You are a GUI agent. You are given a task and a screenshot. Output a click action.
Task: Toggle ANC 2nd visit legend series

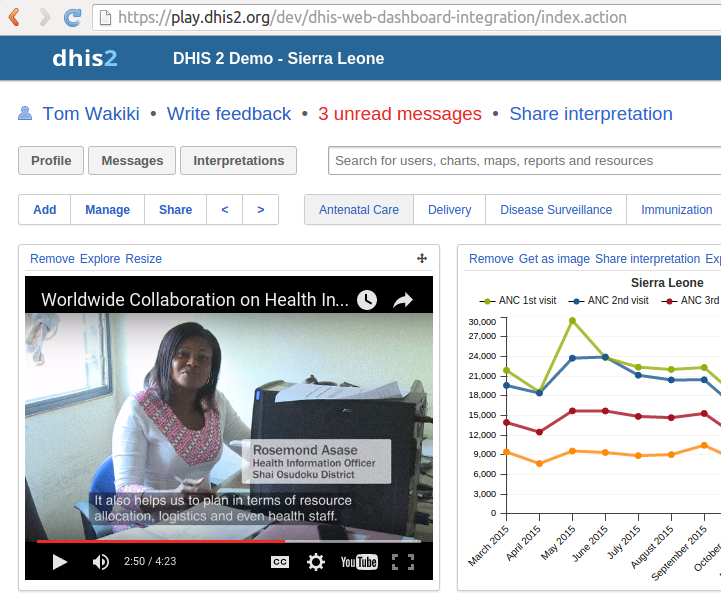[609, 301]
